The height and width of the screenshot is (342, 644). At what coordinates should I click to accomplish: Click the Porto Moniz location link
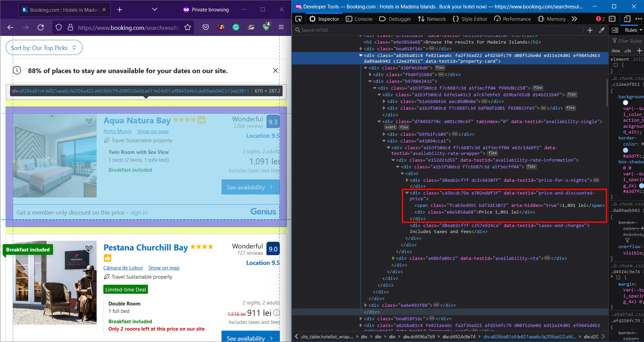tap(117, 131)
